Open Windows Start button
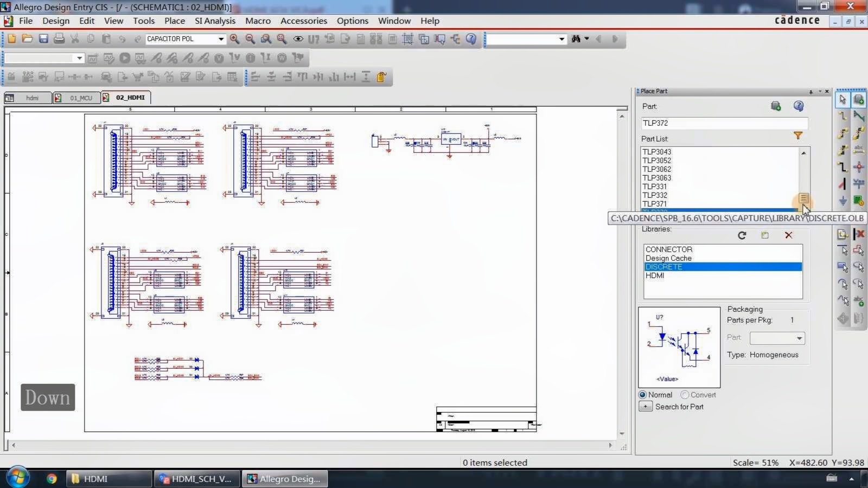868x488 pixels. tap(17, 478)
